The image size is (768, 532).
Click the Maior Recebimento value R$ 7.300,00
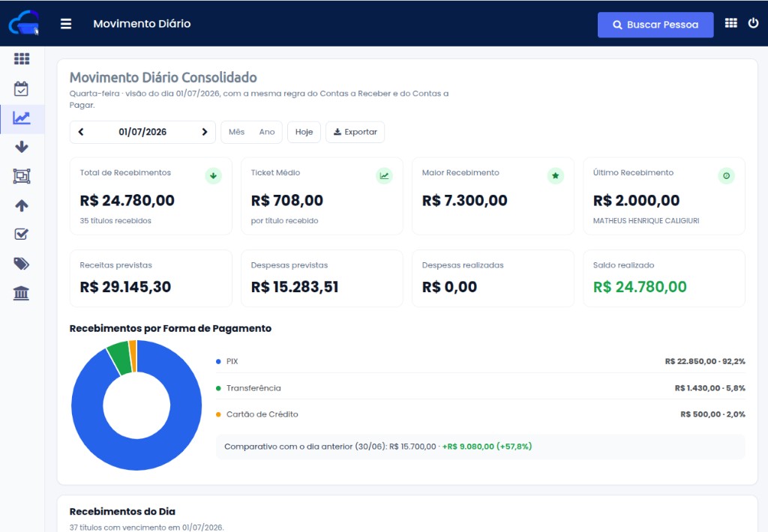pos(465,200)
